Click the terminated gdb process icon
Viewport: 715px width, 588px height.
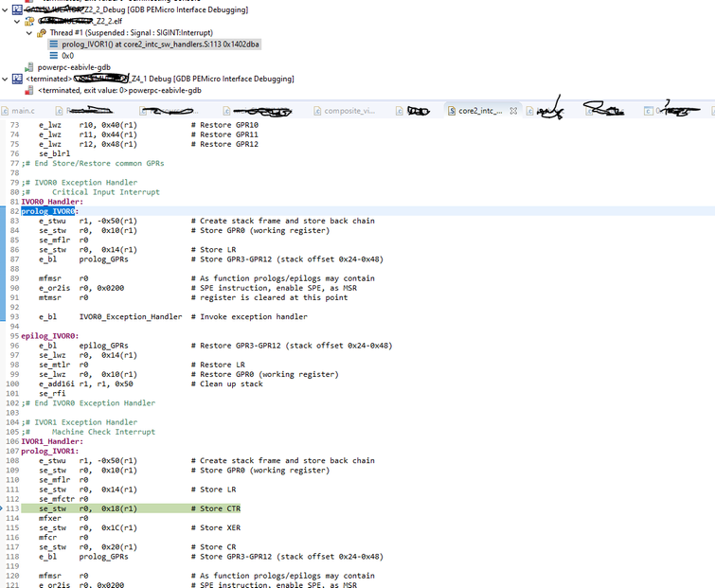point(29,90)
